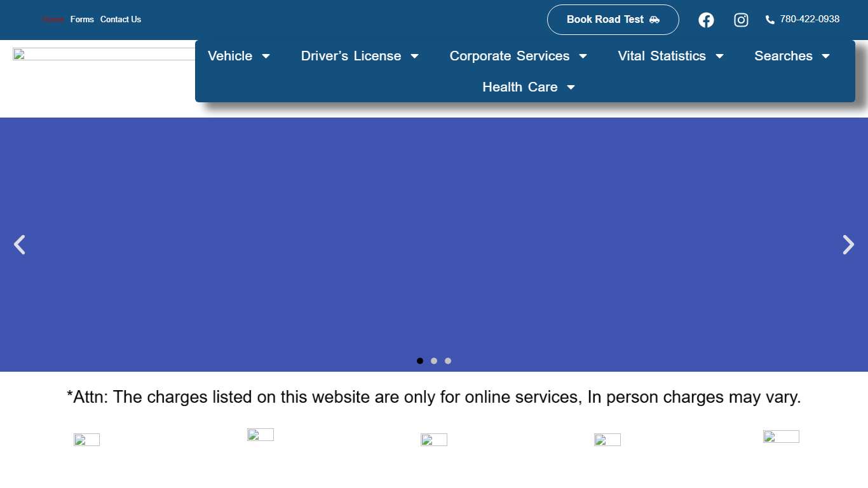Click the phone receiver icon
Viewport: 868px width, 488px height.
click(770, 20)
